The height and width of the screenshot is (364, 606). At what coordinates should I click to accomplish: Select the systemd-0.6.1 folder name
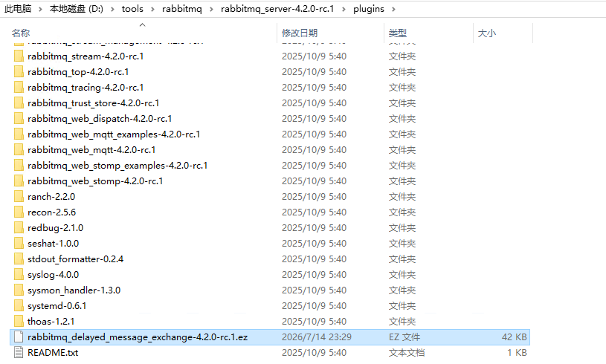(x=57, y=306)
